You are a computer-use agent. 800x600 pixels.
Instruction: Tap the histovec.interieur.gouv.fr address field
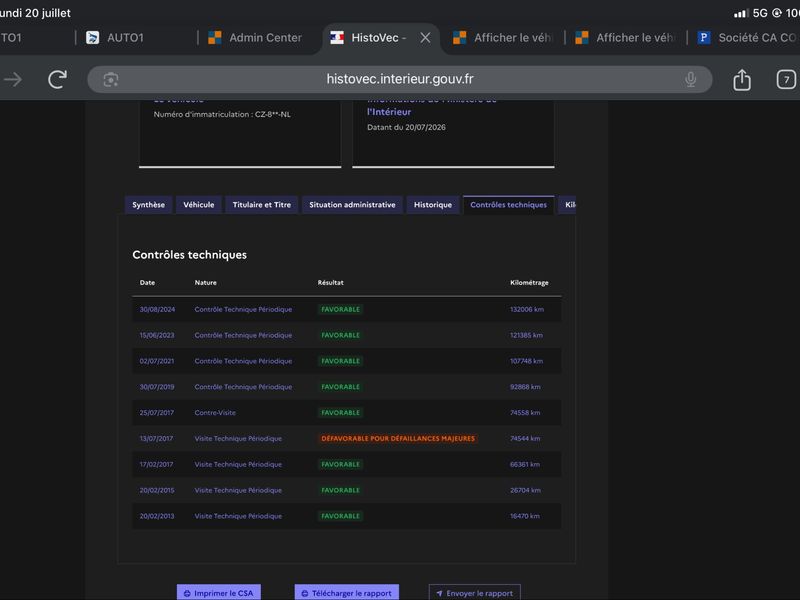[x=400, y=79]
